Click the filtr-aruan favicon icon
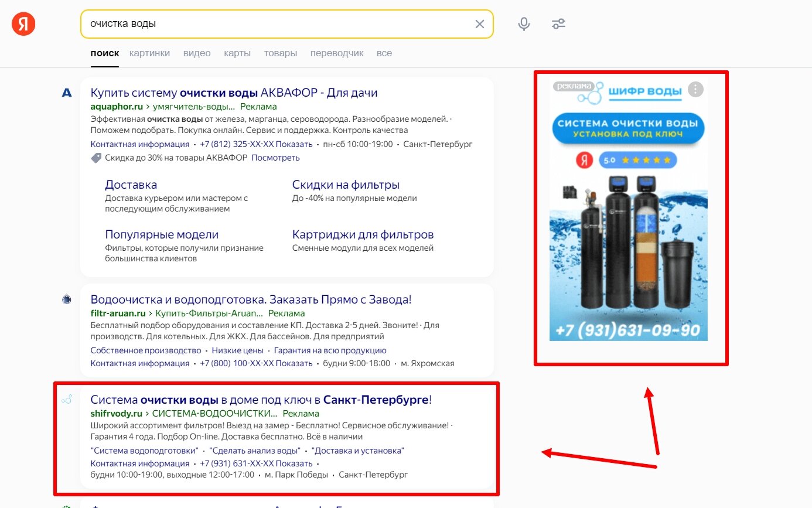The image size is (812, 508). [67, 299]
